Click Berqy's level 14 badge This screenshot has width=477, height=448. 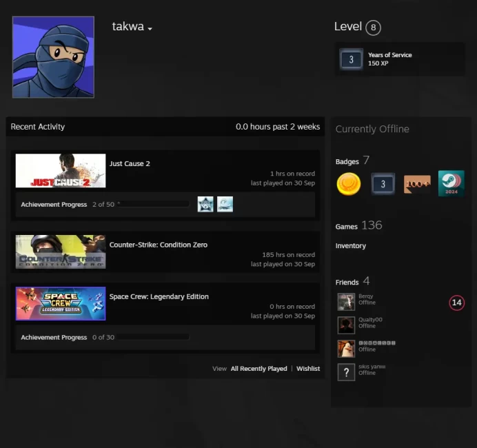(x=456, y=303)
